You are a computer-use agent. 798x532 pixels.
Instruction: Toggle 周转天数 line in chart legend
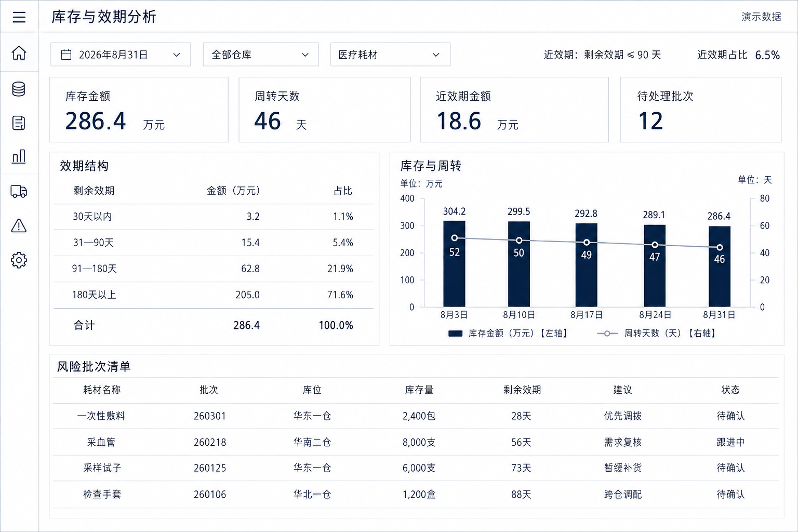tap(657, 333)
